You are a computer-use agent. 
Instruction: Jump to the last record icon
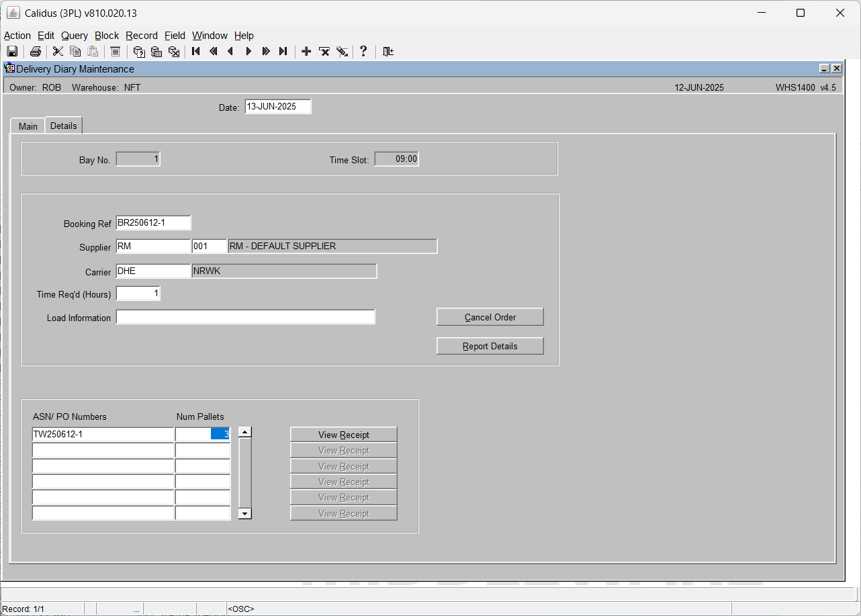click(283, 52)
